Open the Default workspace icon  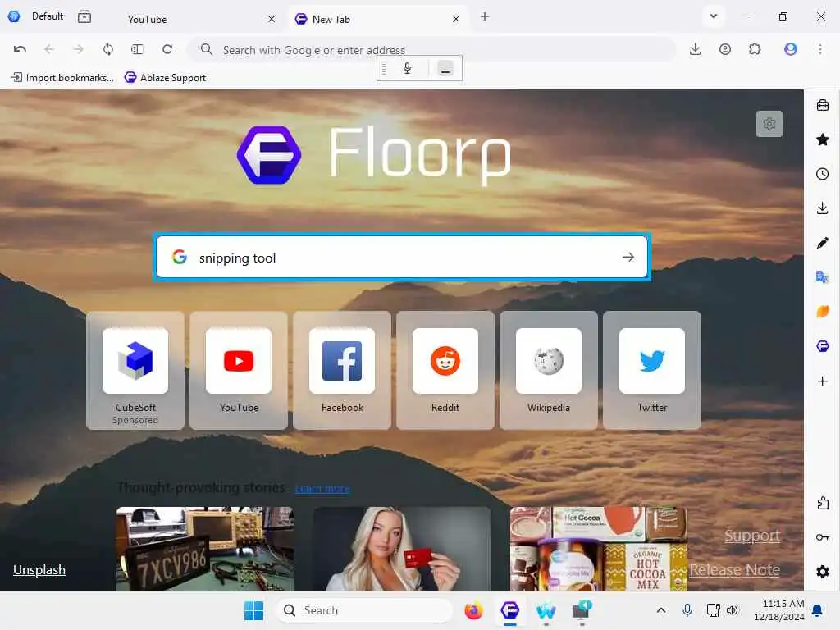(14, 16)
